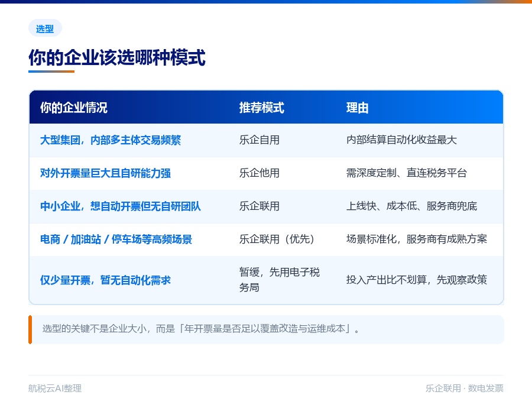The image size is (532, 408).
Task: Click the cell 场景标准化，服务商有成熟方案
Action: click(x=417, y=239)
